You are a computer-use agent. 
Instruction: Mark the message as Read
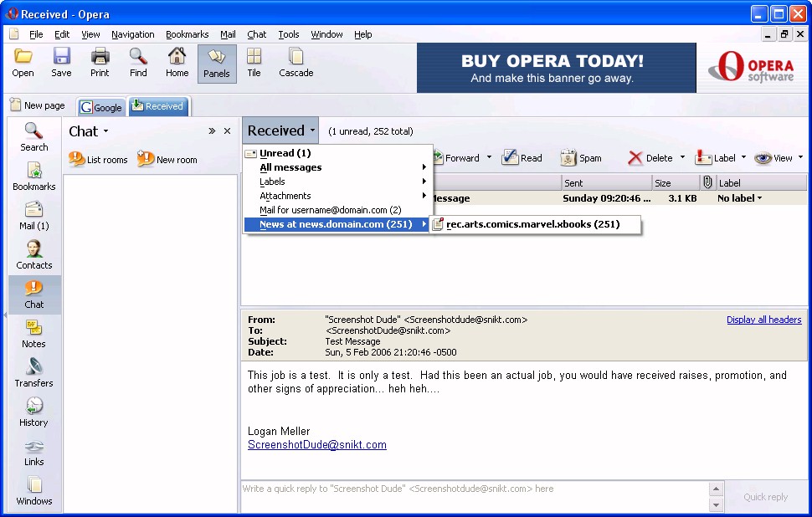(x=522, y=158)
